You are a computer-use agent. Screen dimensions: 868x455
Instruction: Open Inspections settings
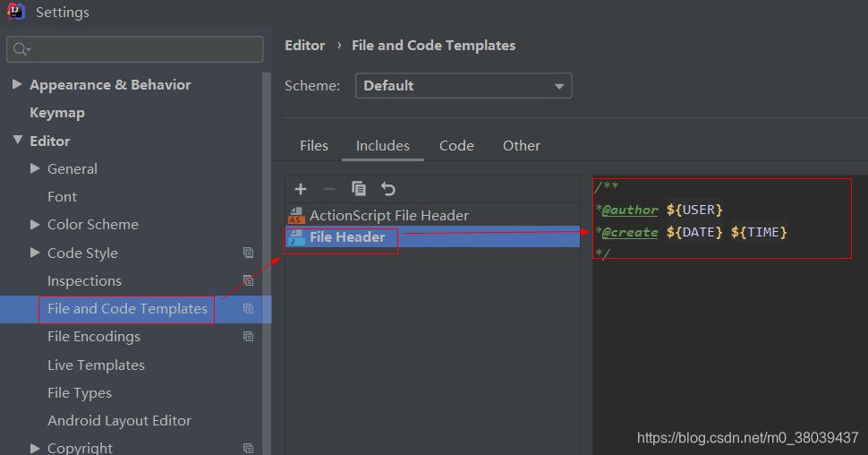(x=84, y=281)
